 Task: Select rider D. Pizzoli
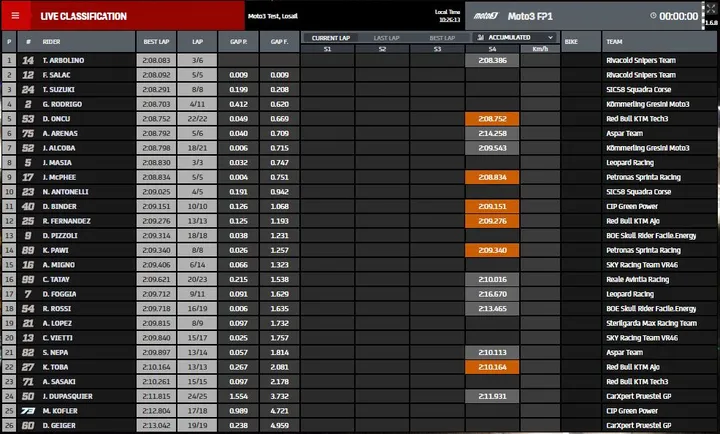[60, 236]
